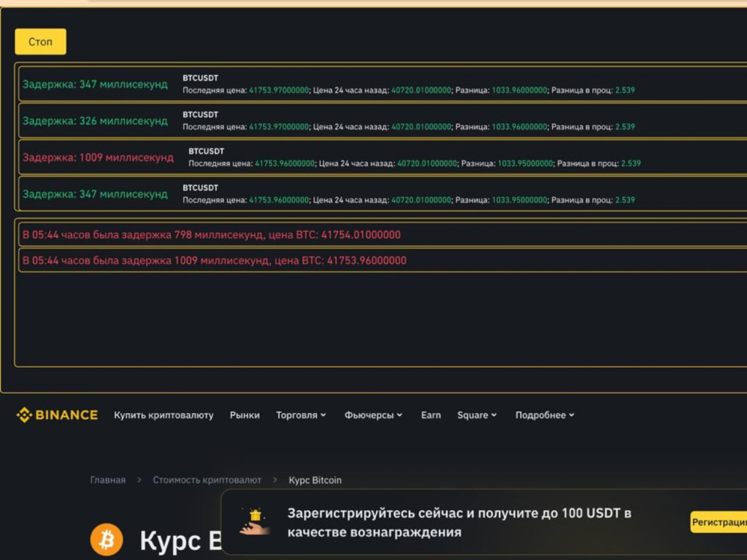Screen dimensions: 747x560
Task: Expand the Торговля dropdown
Action: [x=301, y=415]
